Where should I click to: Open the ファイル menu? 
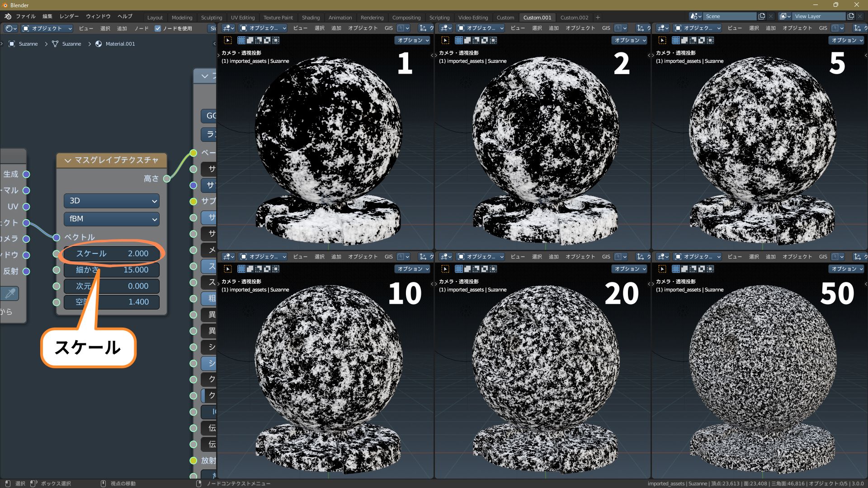(26, 17)
